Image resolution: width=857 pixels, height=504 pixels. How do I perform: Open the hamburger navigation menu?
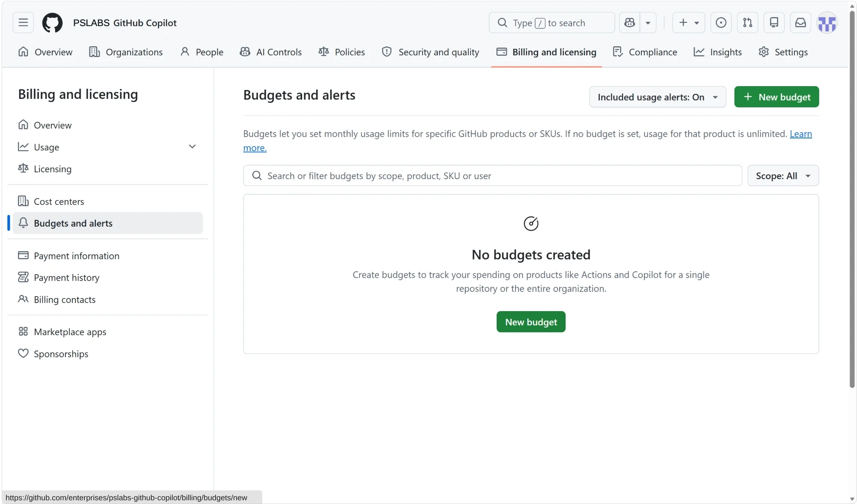click(x=23, y=23)
